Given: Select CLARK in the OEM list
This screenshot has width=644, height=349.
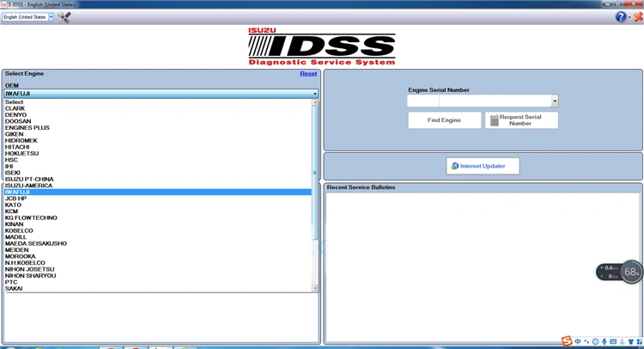Looking at the screenshot, I should [x=158, y=108].
